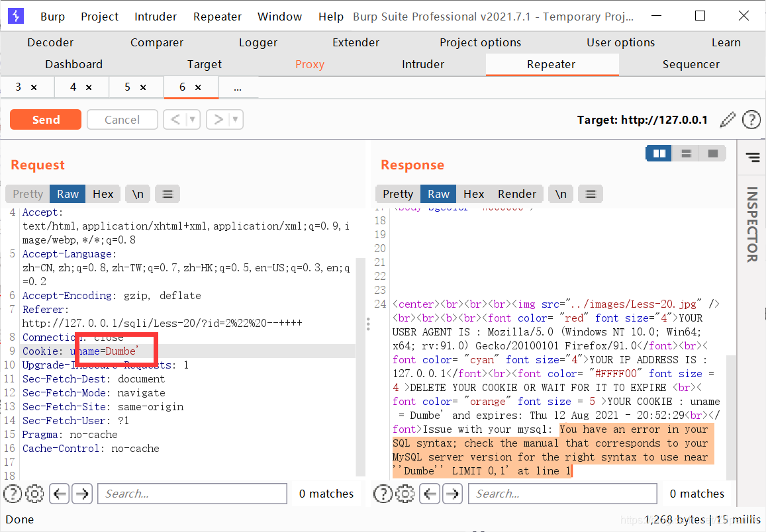Focus the Request search field
This screenshot has width=766, height=532.
point(193,494)
